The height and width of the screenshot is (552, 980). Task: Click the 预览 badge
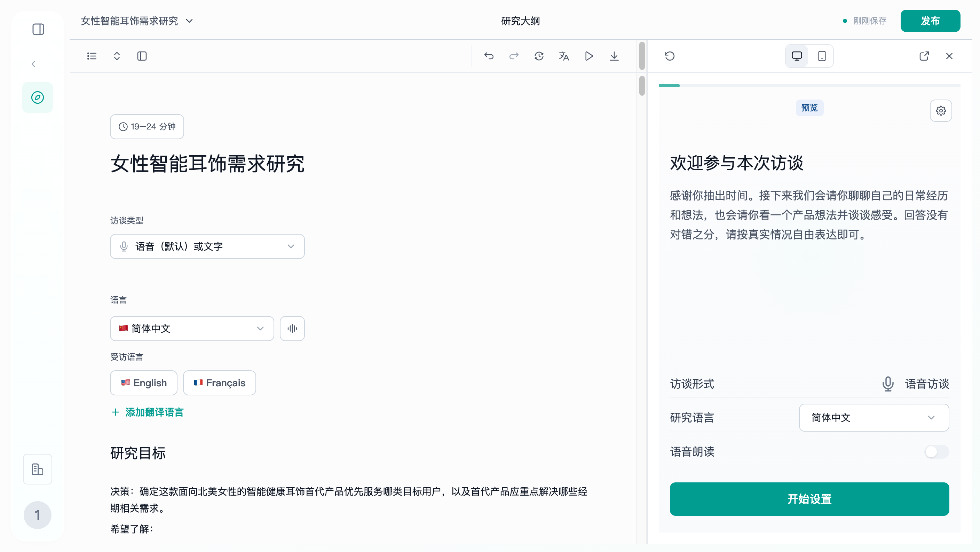point(809,108)
